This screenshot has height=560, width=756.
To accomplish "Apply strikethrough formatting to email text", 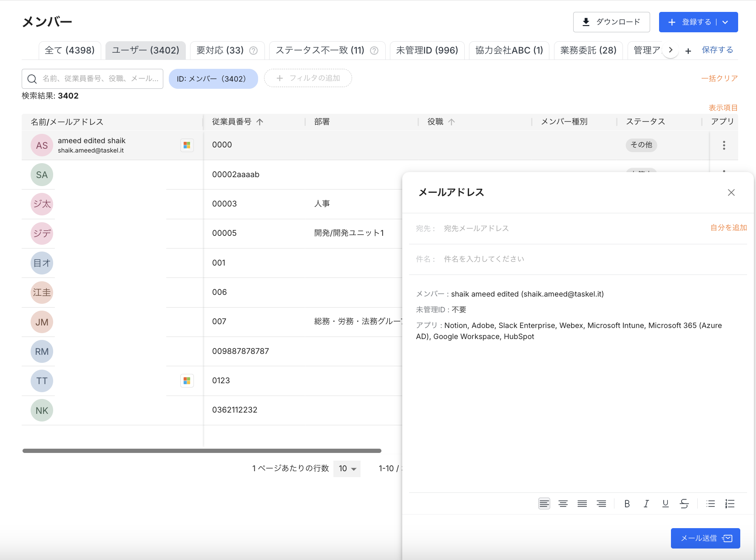I will pyautogui.click(x=684, y=504).
